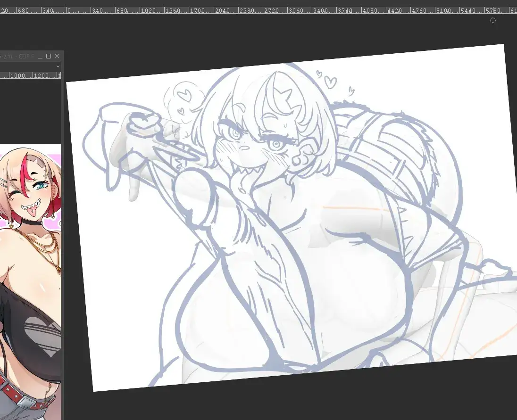Maximize the floating reference image window
The height and width of the screenshot is (420, 517).
click(48, 57)
